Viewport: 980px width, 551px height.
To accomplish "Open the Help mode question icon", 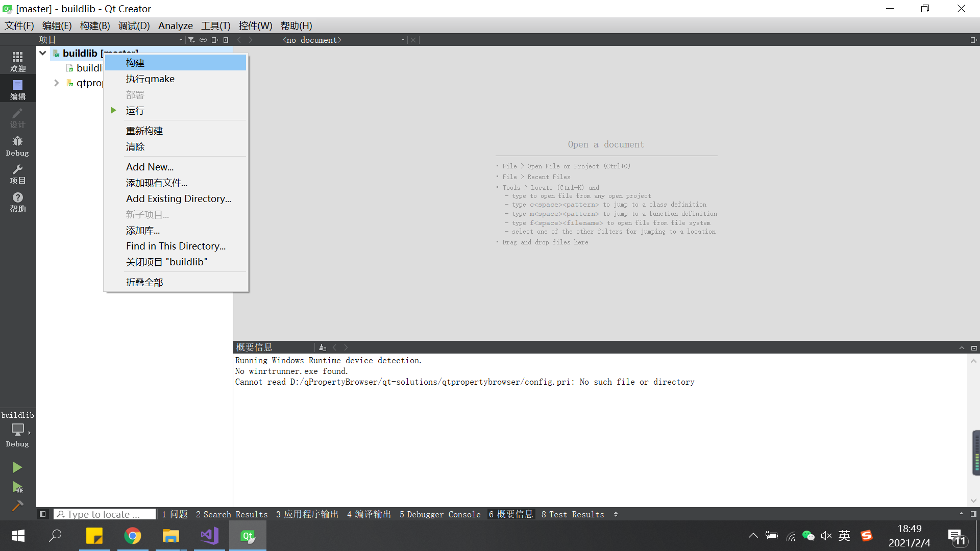I will [x=17, y=202].
